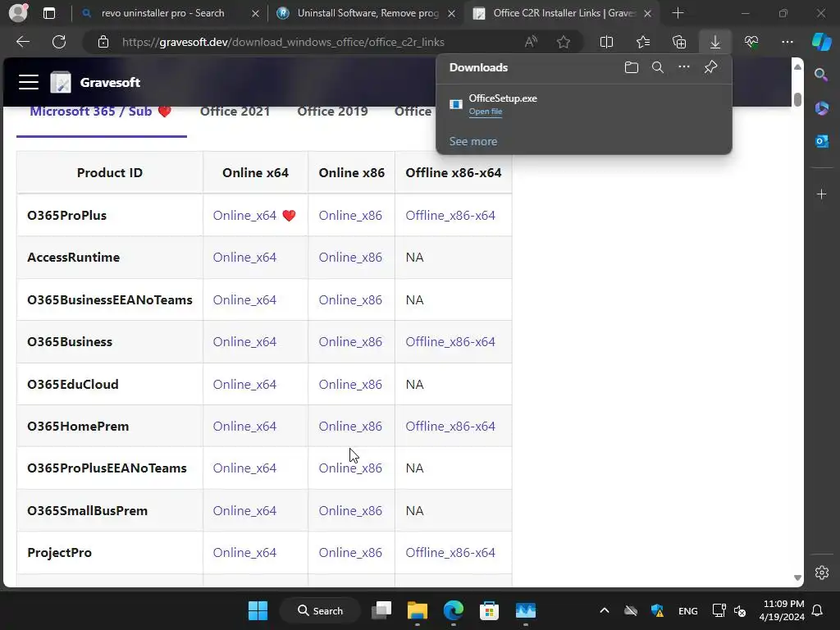
Task: Open downloads folder icon
Action: (632, 67)
